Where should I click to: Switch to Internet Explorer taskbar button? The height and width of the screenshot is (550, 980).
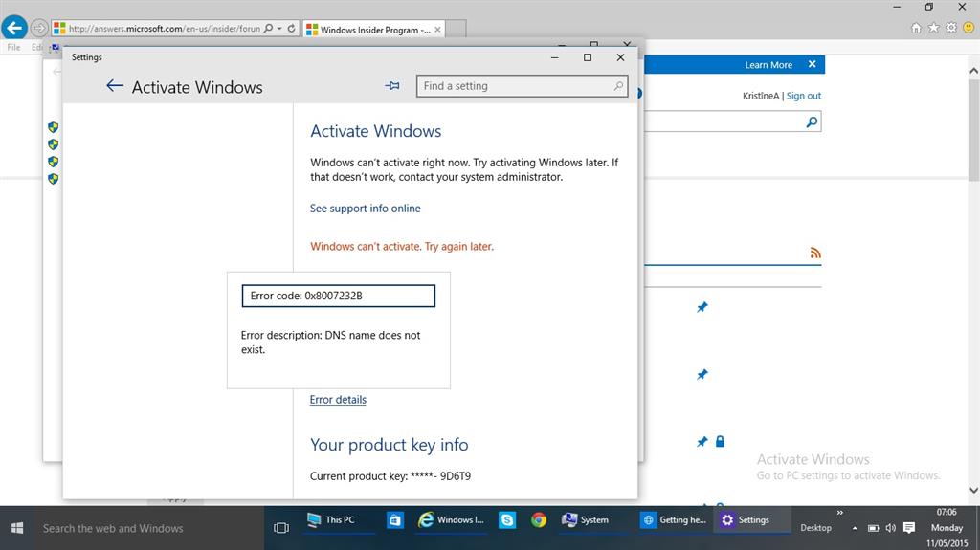452,520
